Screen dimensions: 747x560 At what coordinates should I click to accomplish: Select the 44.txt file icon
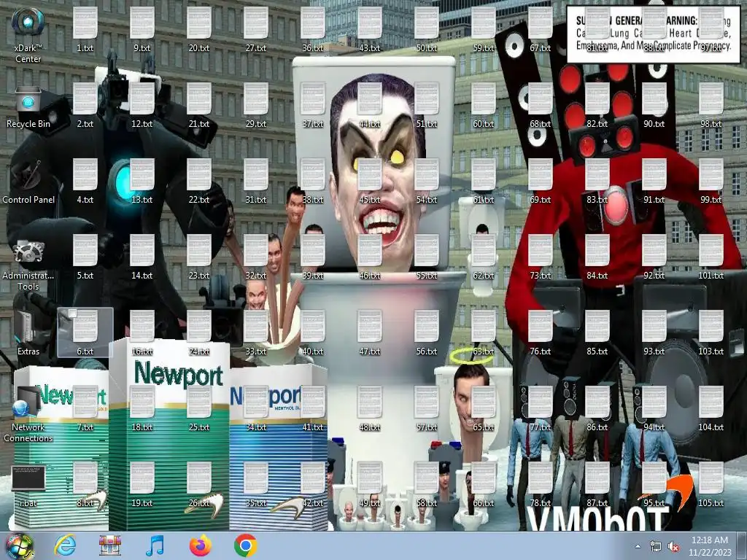370,99
